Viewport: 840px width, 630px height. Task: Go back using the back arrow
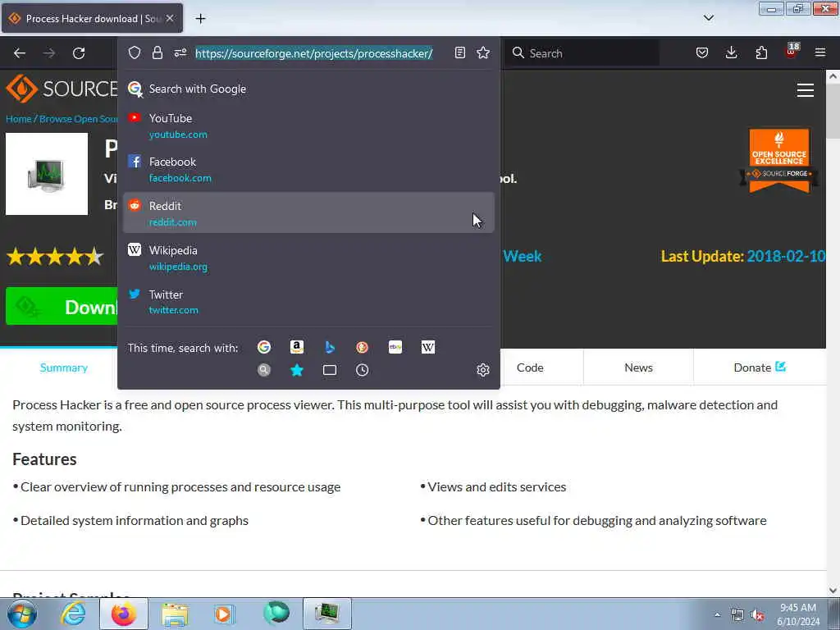20,53
